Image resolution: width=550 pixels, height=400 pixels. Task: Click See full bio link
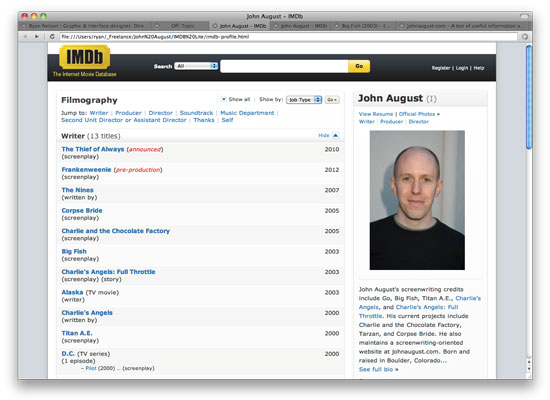point(376,369)
